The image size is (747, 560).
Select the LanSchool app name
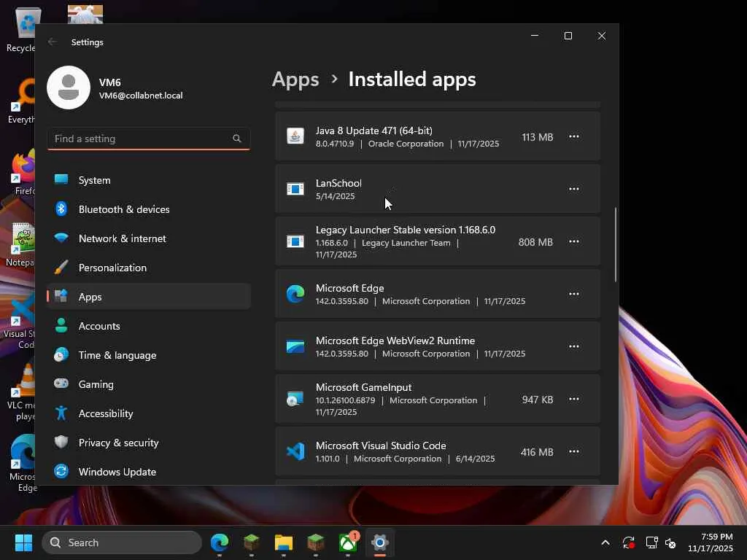point(338,183)
